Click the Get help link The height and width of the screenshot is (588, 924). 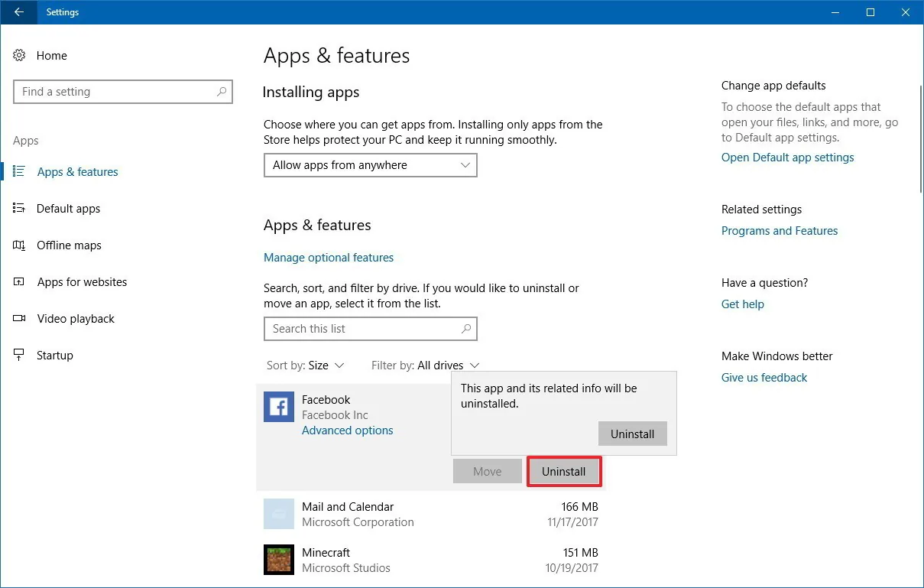(x=743, y=304)
